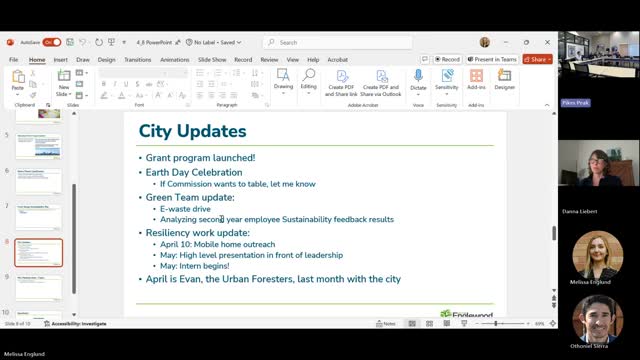Toggle the AutoSave switch

pyautogui.click(x=52, y=42)
